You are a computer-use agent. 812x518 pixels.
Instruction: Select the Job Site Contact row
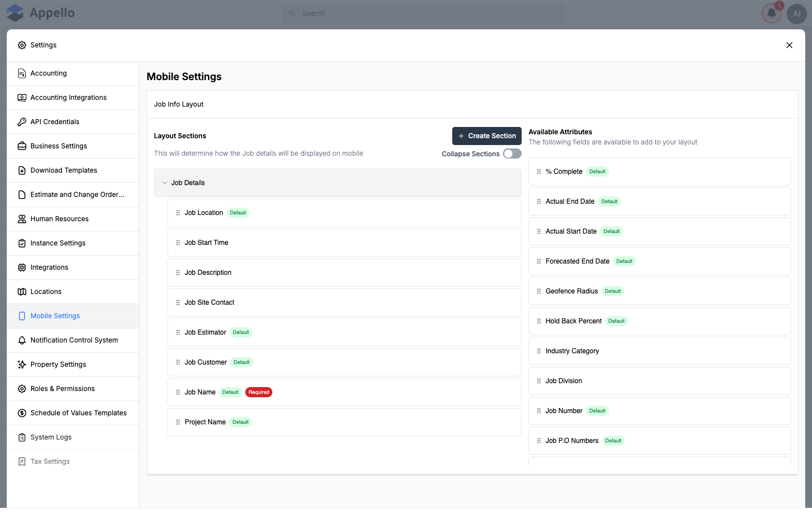344,302
